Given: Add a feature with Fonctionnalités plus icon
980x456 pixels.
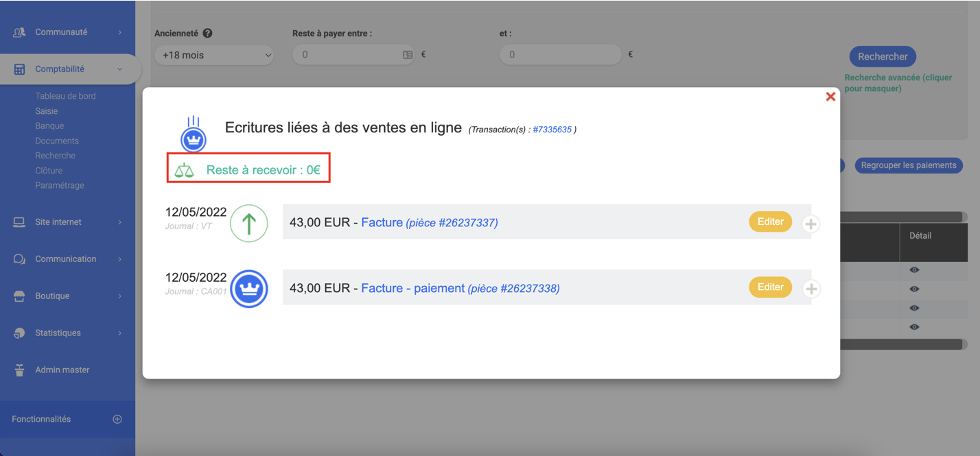Looking at the screenshot, I should click(x=117, y=419).
